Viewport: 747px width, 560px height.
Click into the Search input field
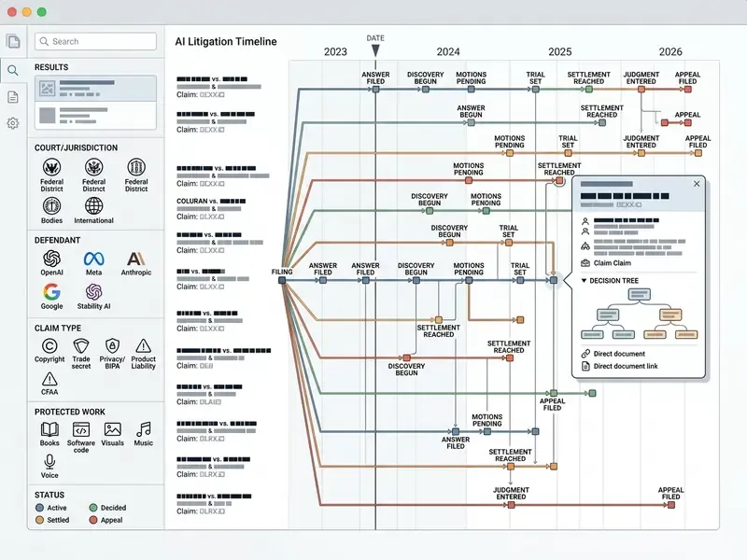pos(95,41)
